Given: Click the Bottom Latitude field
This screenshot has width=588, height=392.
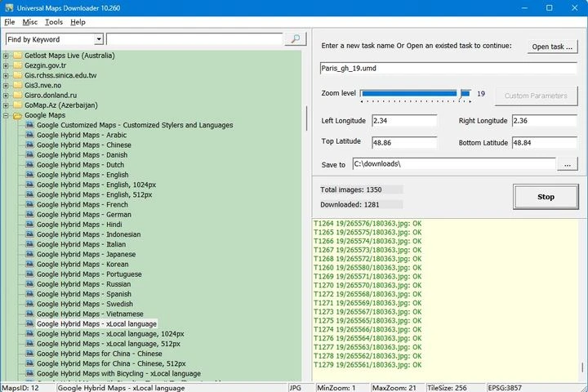Looking at the screenshot, I should point(545,143).
